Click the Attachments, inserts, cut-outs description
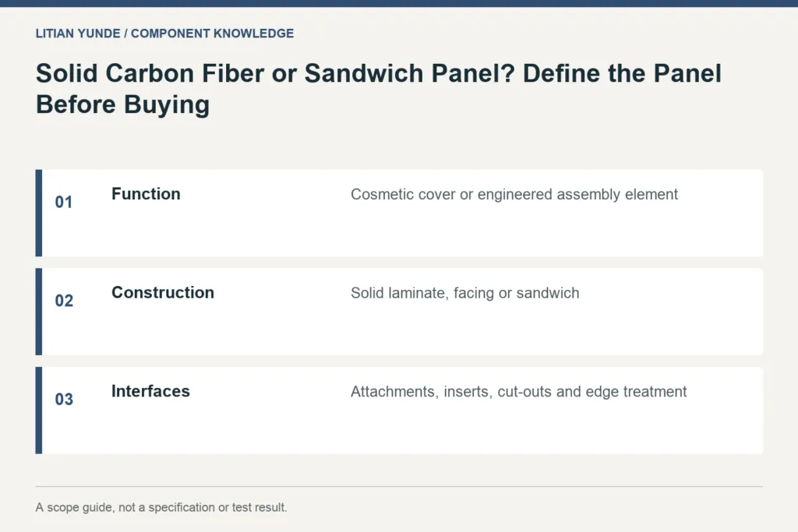This screenshot has height=532, width=798. click(x=518, y=392)
